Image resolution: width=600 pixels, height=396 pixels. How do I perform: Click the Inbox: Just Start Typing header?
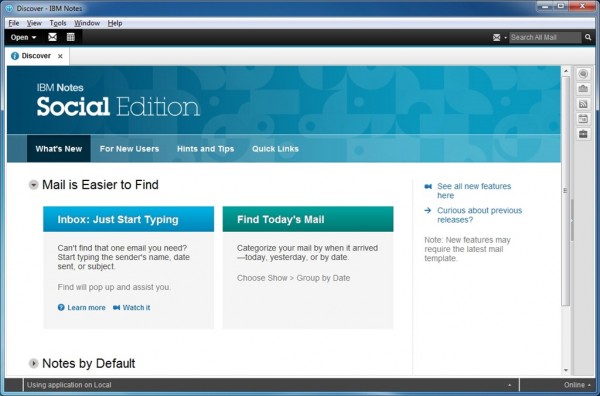[129, 219]
